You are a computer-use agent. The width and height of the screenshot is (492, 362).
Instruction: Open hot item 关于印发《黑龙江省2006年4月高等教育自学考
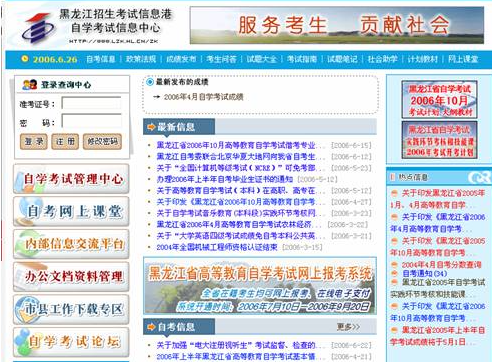click(437, 223)
